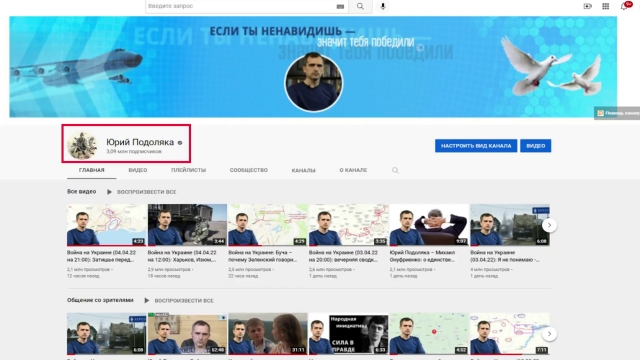Click the verified badge next to Юрий Подоляка

(180, 143)
